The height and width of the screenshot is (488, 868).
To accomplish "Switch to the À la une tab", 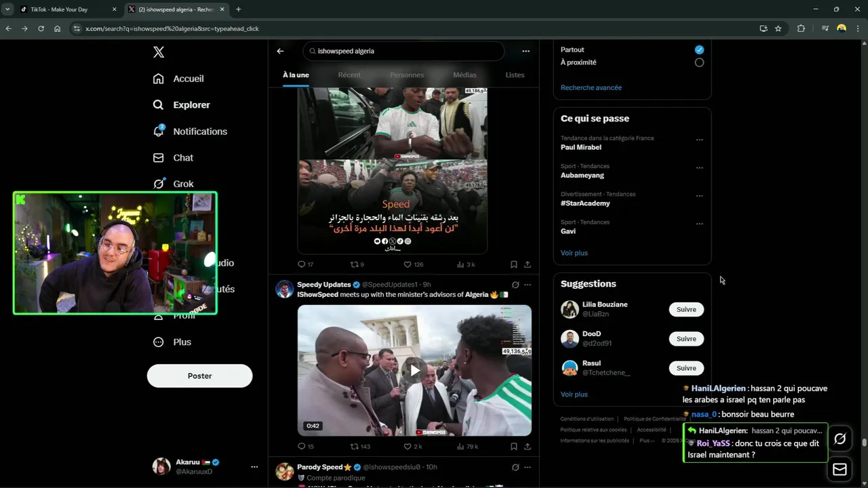I will [x=296, y=75].
